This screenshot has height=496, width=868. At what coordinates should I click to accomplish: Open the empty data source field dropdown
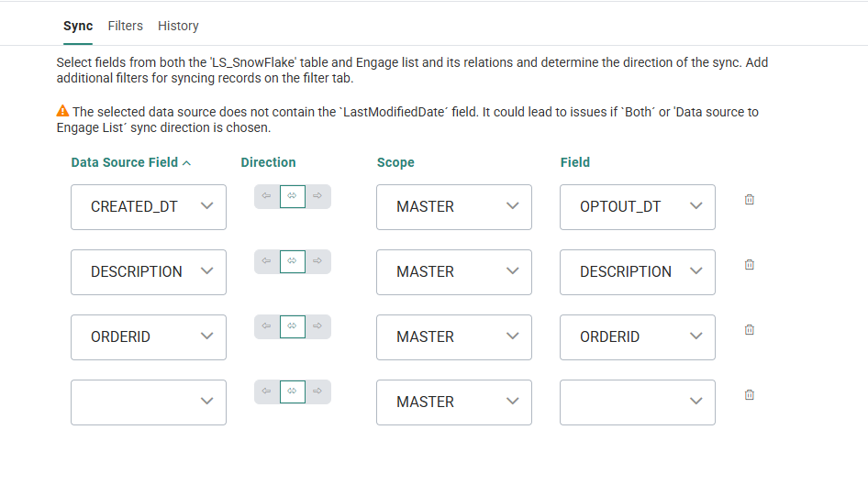[x=149, y=402]
